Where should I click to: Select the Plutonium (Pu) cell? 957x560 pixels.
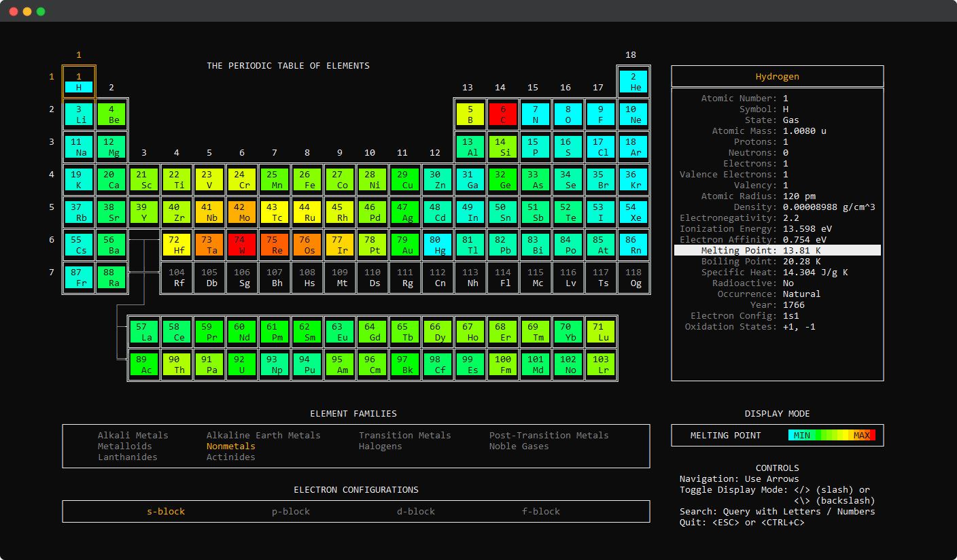click(307, 364)
